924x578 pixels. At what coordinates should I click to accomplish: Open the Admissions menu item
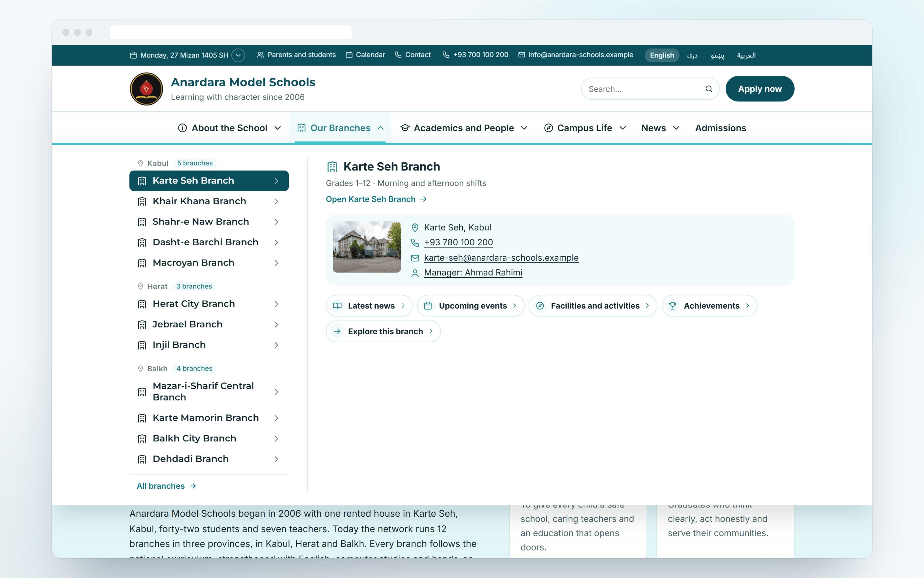pyautogui.click(x=720, y=128)
